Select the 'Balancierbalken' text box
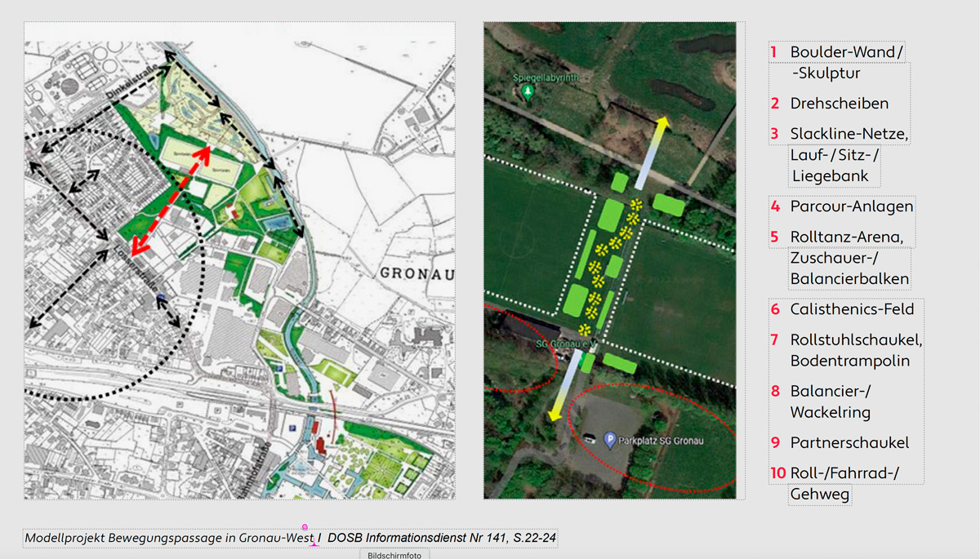Screen dimensions: 980x559 pyautogui.click(x=849, y=279)
